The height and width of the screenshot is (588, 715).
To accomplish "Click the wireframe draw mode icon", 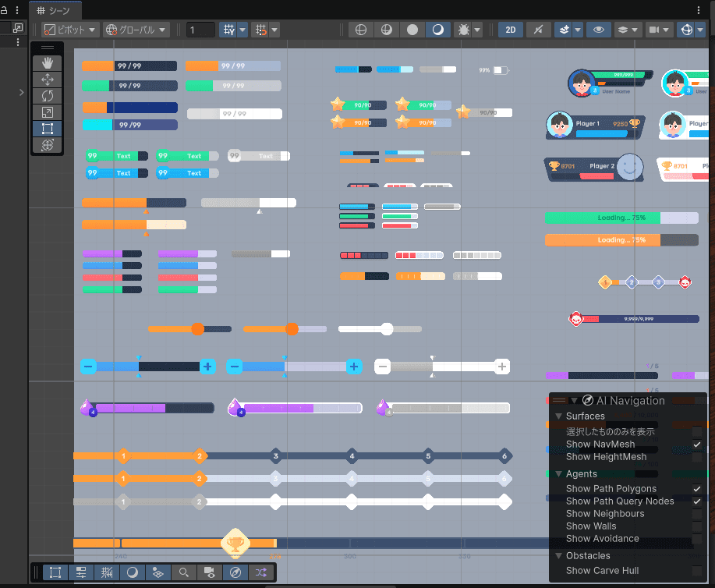I will point(360,30).
